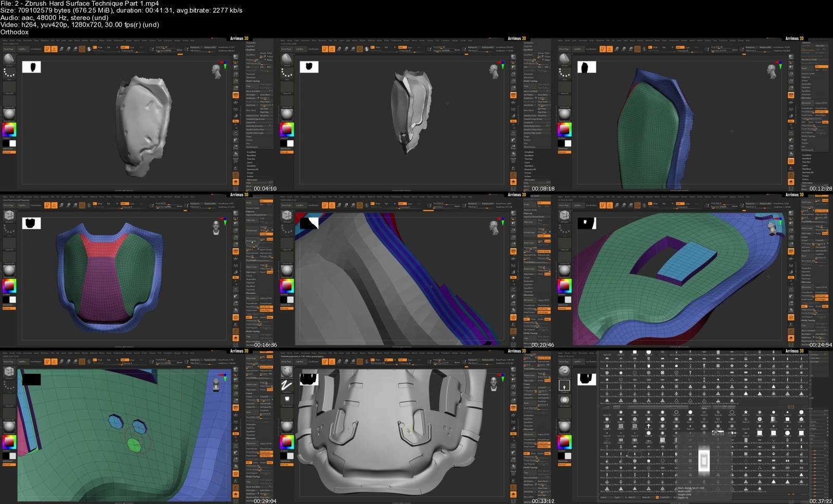833x504 pixels.
Task: Open the brush thumbnail in the 00:33:12 frame
Action: click(287, 371)
